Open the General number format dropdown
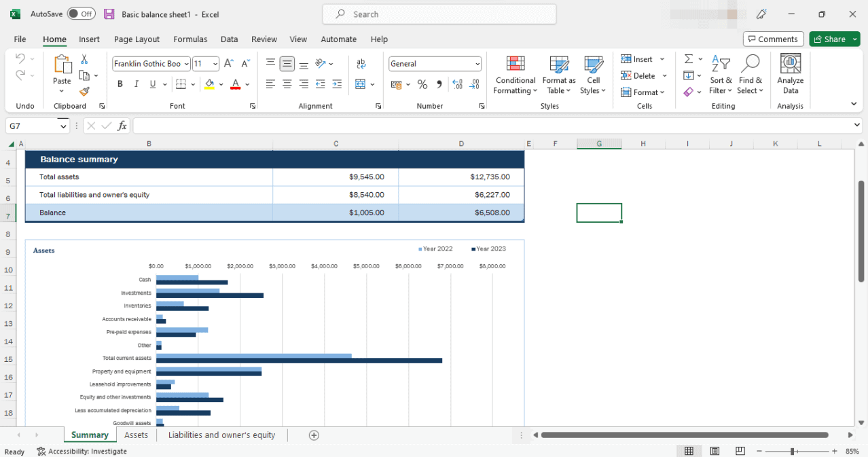The height and width of the screenshot is (457, 868). (475, 63)
